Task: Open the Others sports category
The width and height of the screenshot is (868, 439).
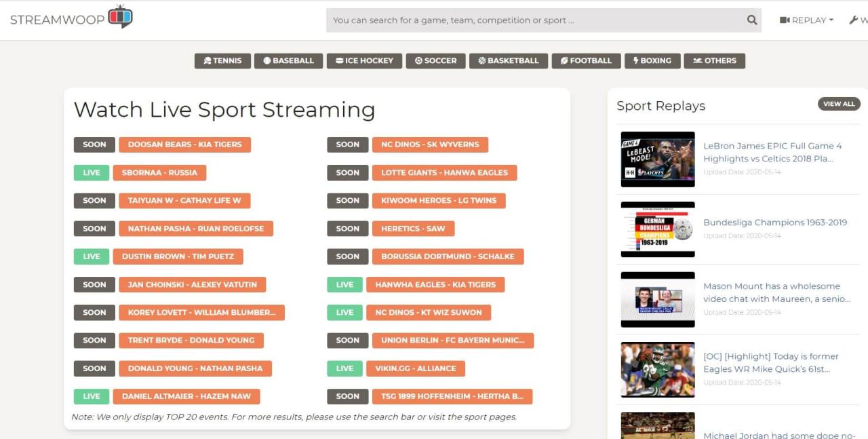Action: 695,60
